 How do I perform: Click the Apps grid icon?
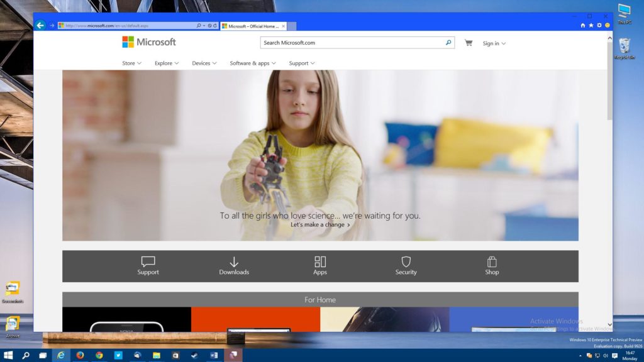click(x=320, y=261)
